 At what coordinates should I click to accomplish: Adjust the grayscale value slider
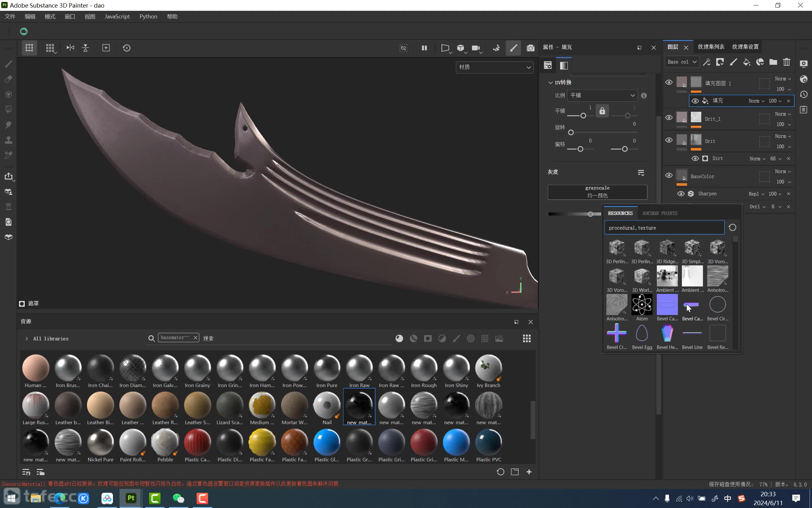tap(590, 214)
